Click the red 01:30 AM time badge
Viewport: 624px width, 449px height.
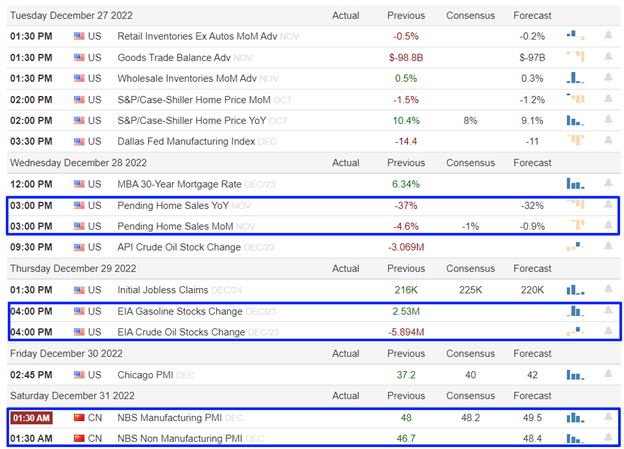(32, 417)
